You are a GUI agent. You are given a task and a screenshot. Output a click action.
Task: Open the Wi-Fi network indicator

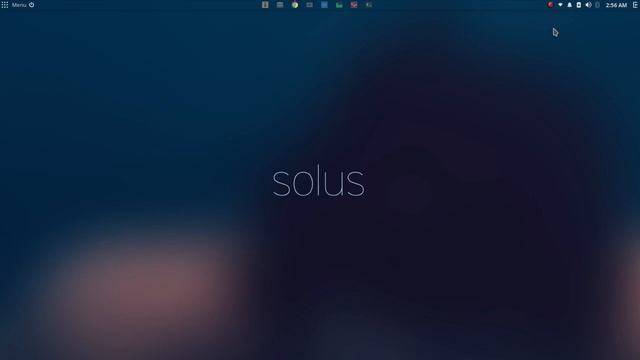pyautogui.click(x=560, y=5)
